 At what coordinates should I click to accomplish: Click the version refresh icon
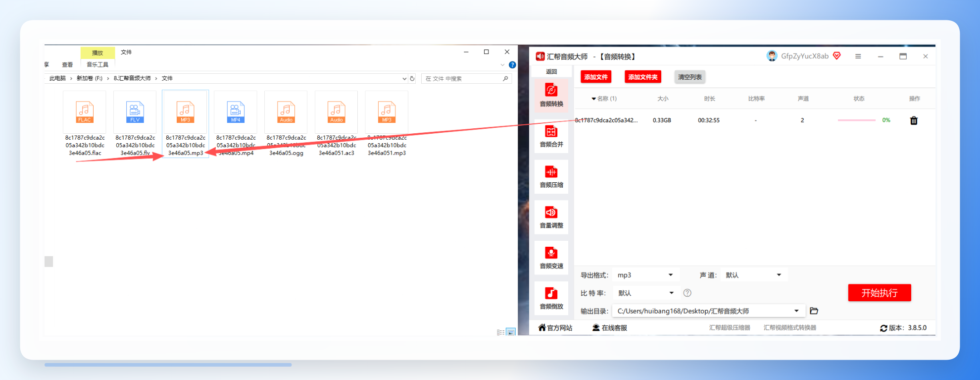883,328
